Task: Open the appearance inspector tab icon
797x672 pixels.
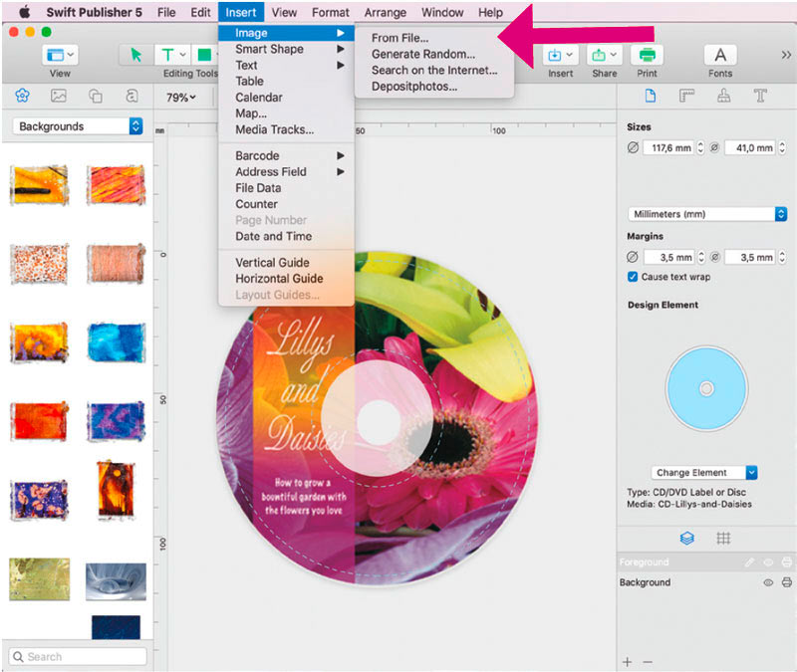Action: coord(724,96)
